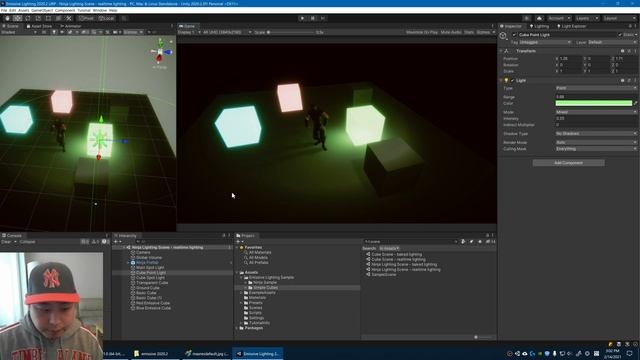Viewport: 640px width, 360px height.
Task: Click the Step frame button
Action: [322, 18]
